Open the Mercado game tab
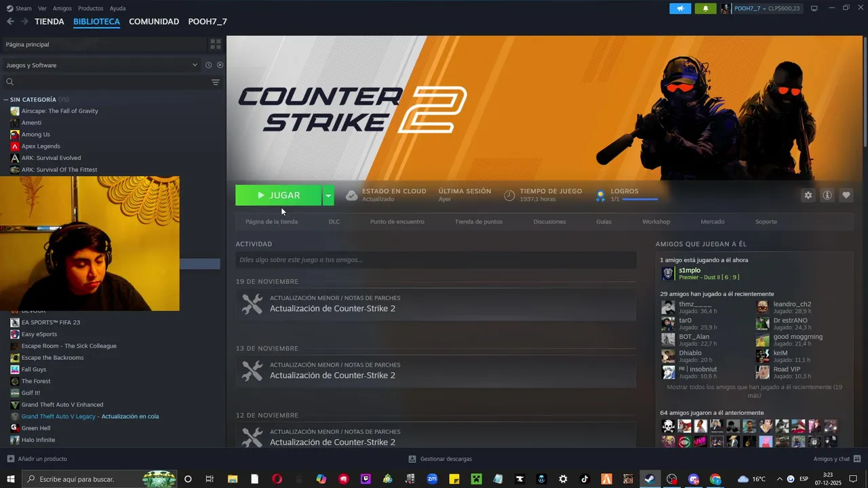The height and width of the screenshot is (488, 868). click(x=712, y=222)
